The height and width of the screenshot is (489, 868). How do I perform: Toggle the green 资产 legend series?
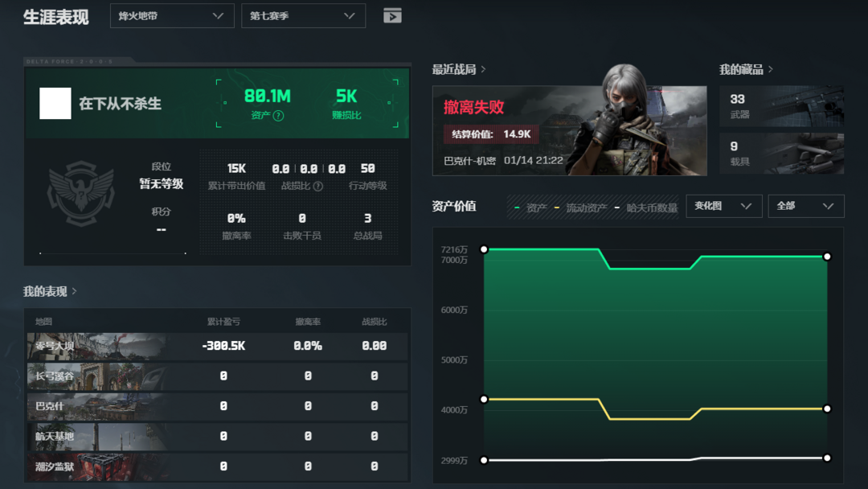531,208
